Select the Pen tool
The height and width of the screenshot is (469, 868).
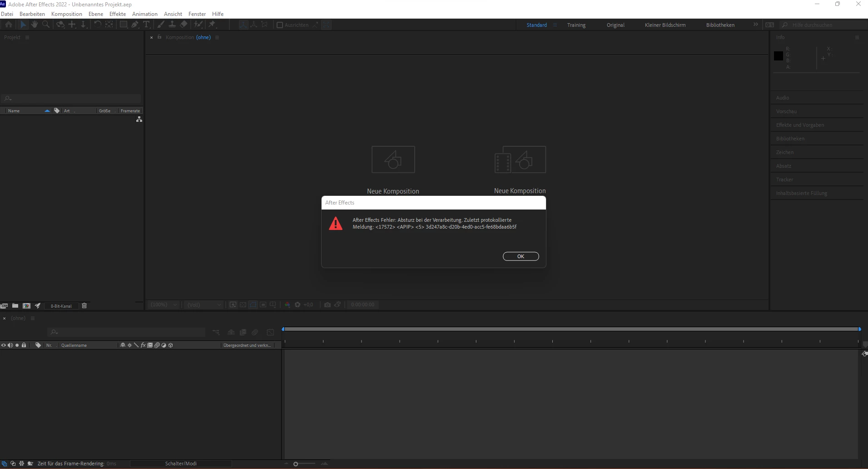[x=135, y=25]
